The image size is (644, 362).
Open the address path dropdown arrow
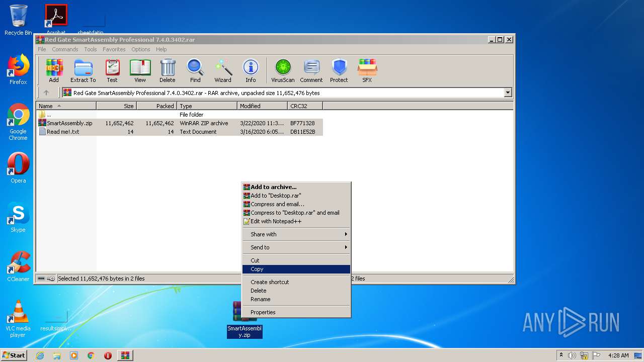point(508,93)
